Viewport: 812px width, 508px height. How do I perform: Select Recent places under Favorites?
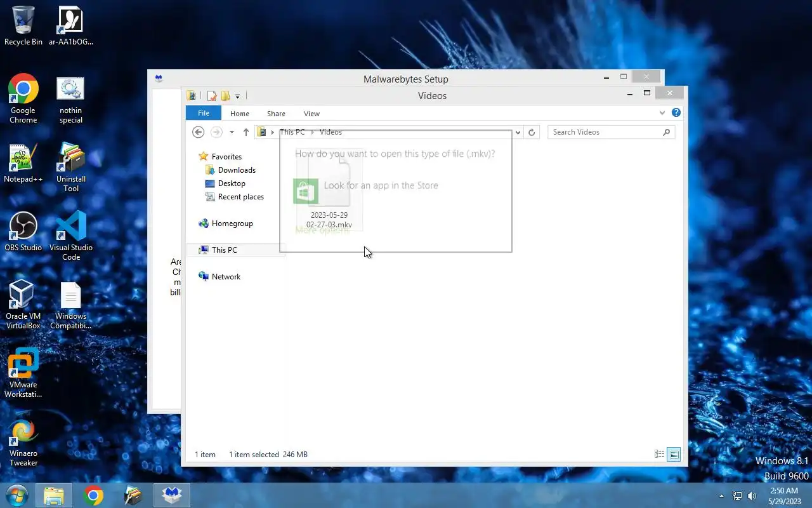[240, 197]
